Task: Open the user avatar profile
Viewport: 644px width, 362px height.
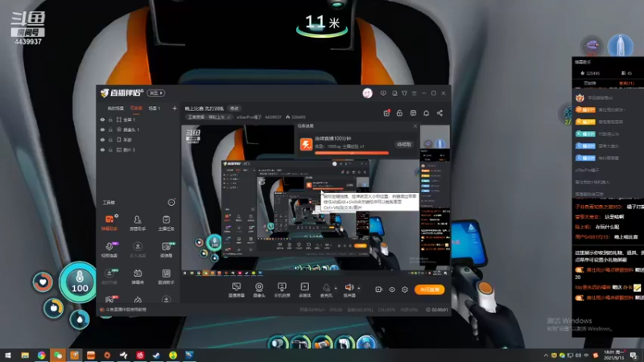Action: pos(368,93)
